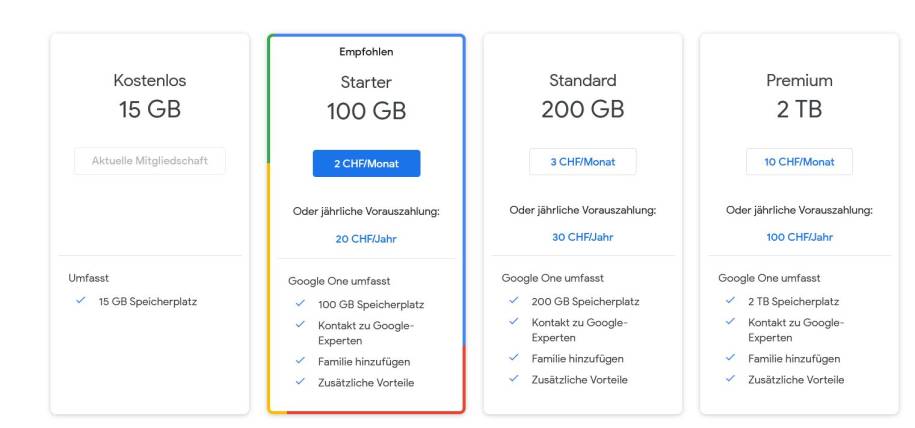Click checkmark beside 2 TB Speicherplatz
915x428 pixels.
coord(730,301)
